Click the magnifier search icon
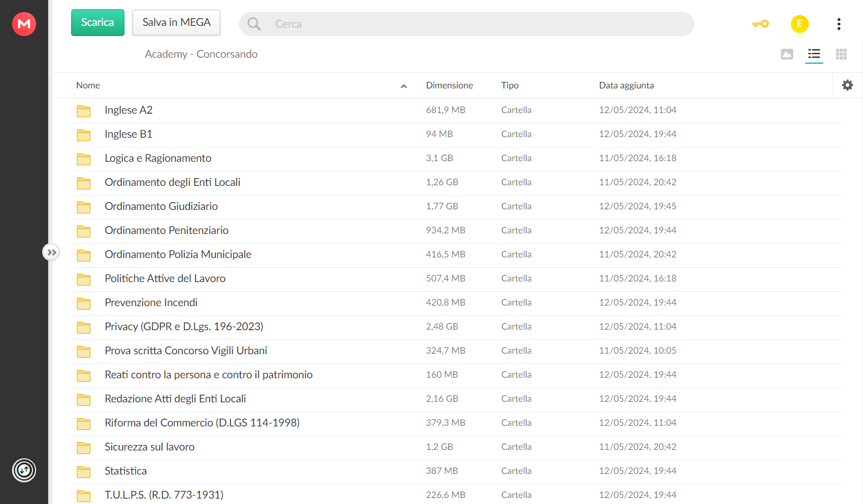 255,24
